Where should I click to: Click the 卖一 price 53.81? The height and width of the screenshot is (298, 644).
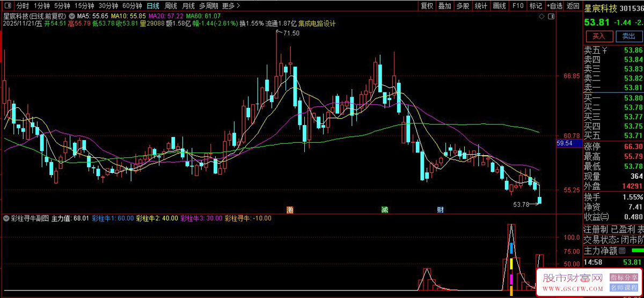633,88
